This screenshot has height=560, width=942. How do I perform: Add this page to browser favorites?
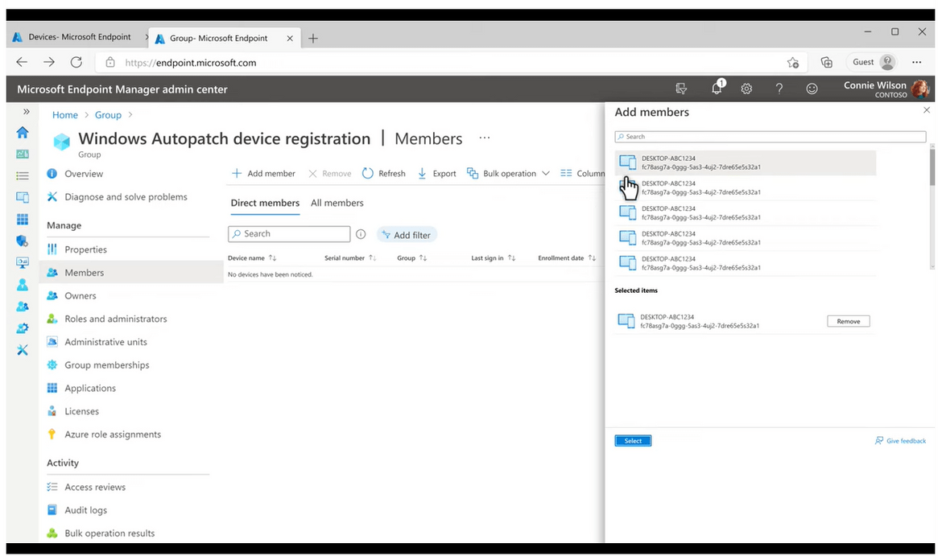pyautogui.click(x=793, y=63)
